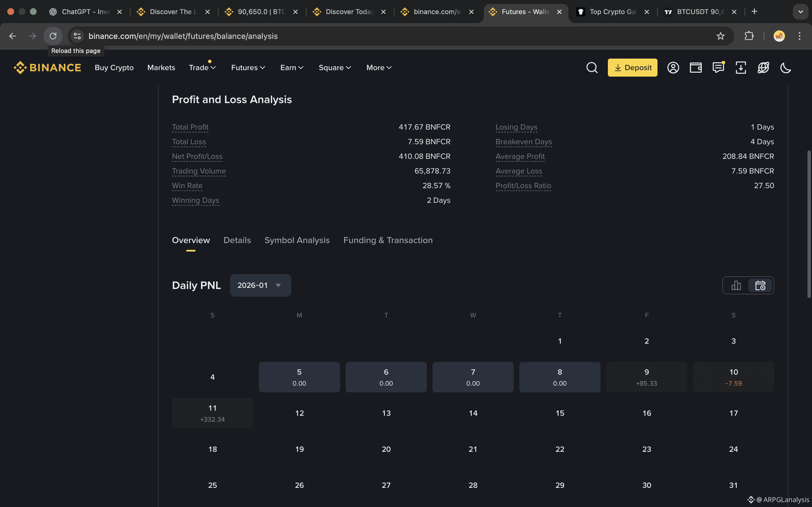Switch Daily PNL to bar chart view
Image resolution: width=812 pixels, height=507 pixels.
(736, 285)
